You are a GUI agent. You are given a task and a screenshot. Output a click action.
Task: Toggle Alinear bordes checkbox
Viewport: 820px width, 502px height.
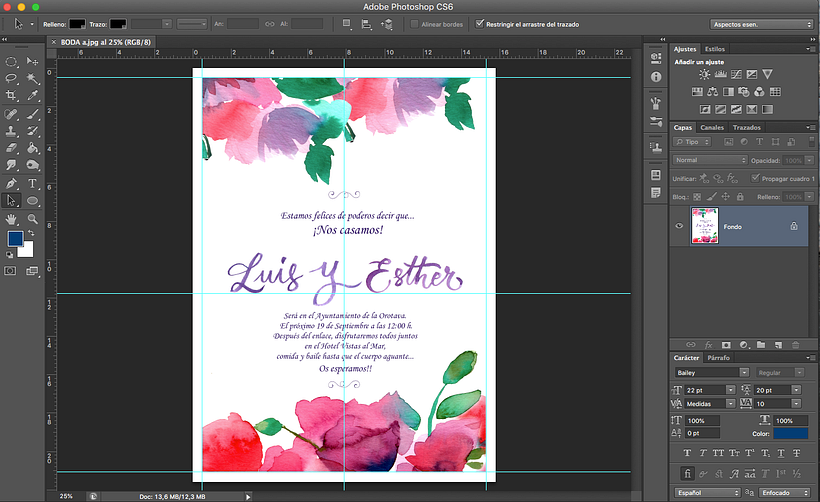click(x=414, y=24)
